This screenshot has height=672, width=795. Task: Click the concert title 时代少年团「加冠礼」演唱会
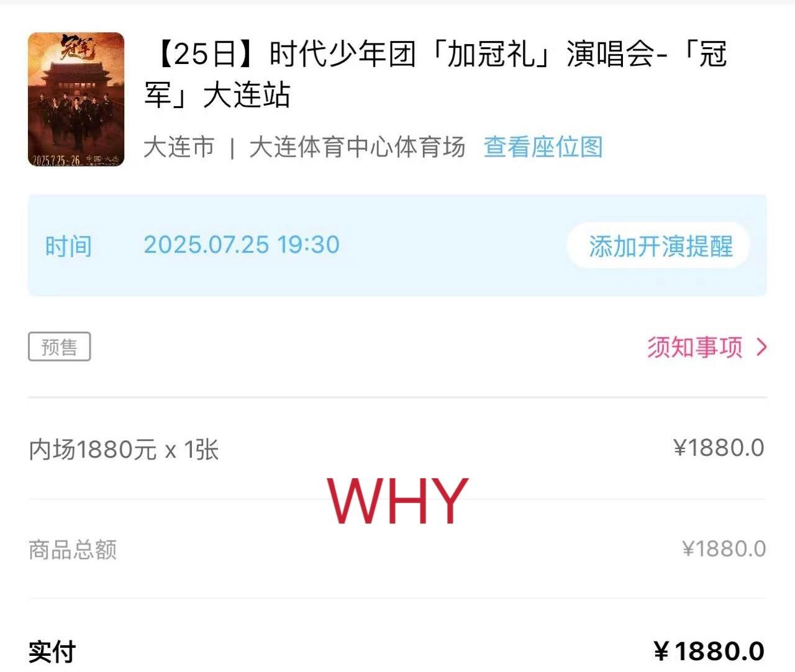click(x=461, y=55)
